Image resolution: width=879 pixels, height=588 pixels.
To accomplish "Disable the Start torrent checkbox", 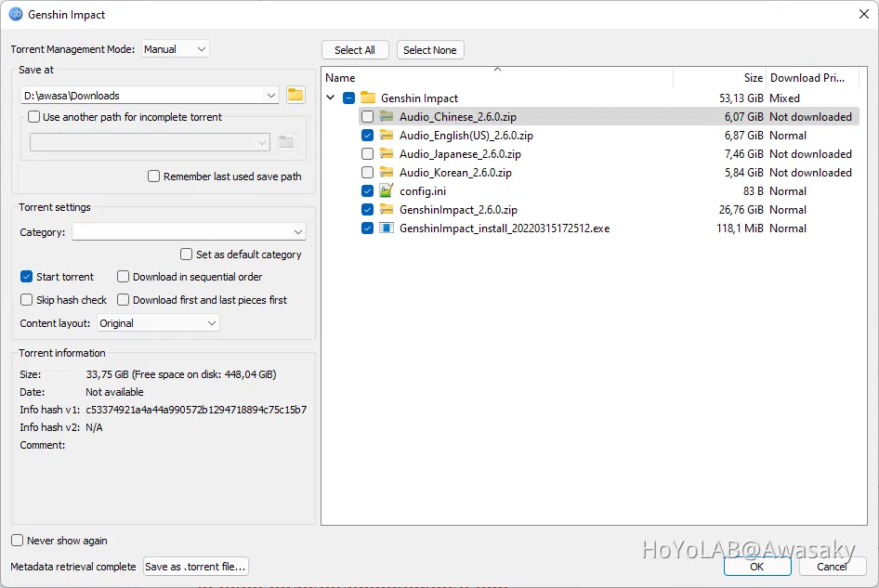I will 26,276.
